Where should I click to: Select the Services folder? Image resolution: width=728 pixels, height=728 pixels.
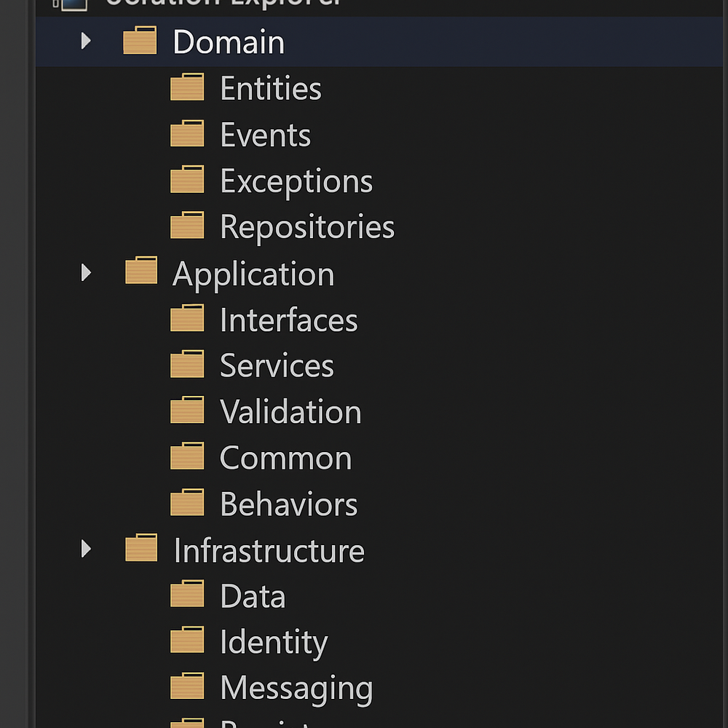pyautogui.click(x=277, y=365)
